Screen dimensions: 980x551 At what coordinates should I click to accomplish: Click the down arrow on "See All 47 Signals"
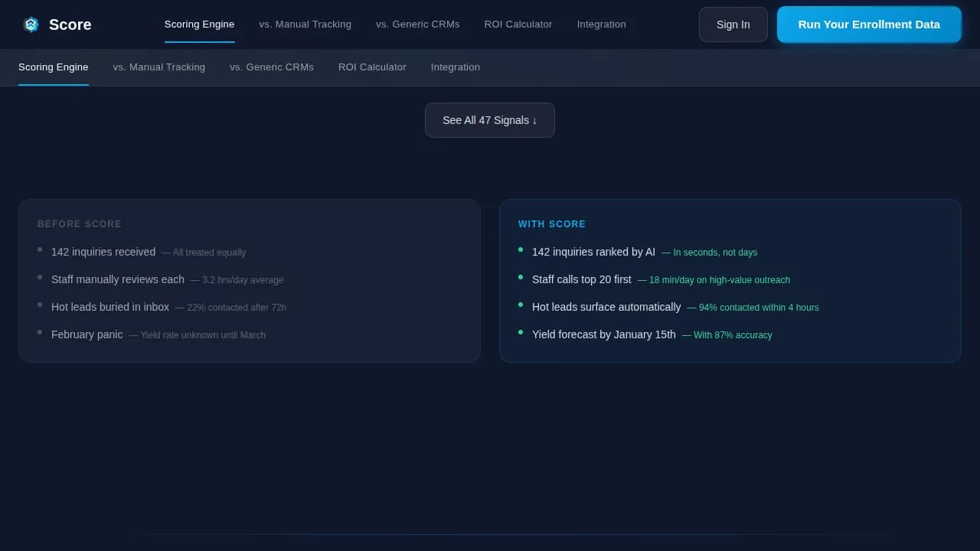[x=535, y=120]
